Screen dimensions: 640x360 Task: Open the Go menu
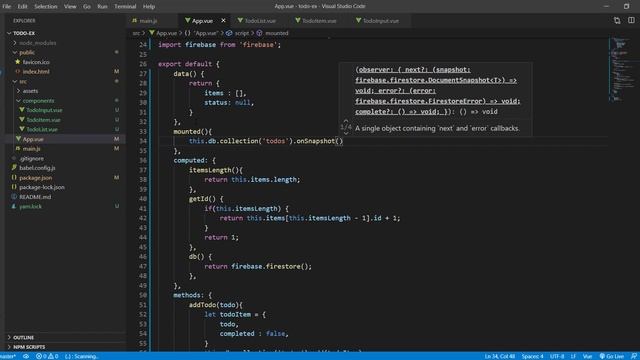point(87,7)
